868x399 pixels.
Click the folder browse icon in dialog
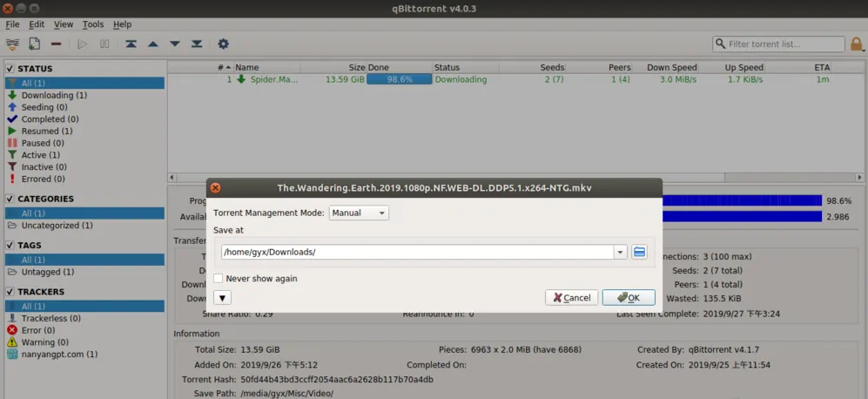(639, 252)
